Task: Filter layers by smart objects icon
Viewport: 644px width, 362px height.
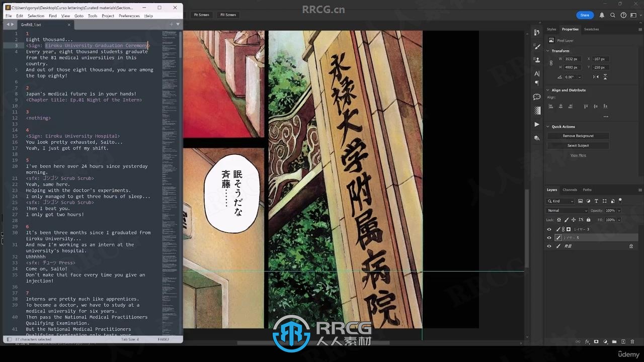Action: tap(612, 201)
